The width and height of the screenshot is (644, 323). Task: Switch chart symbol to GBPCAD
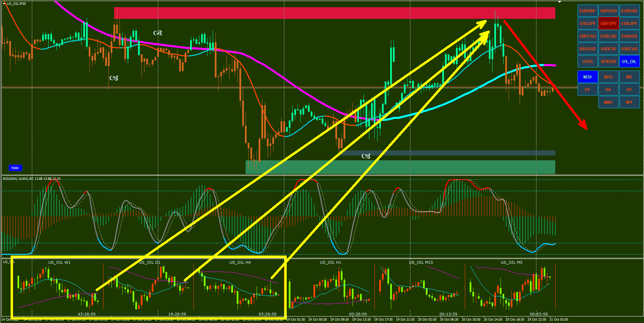tap(587, 36)
